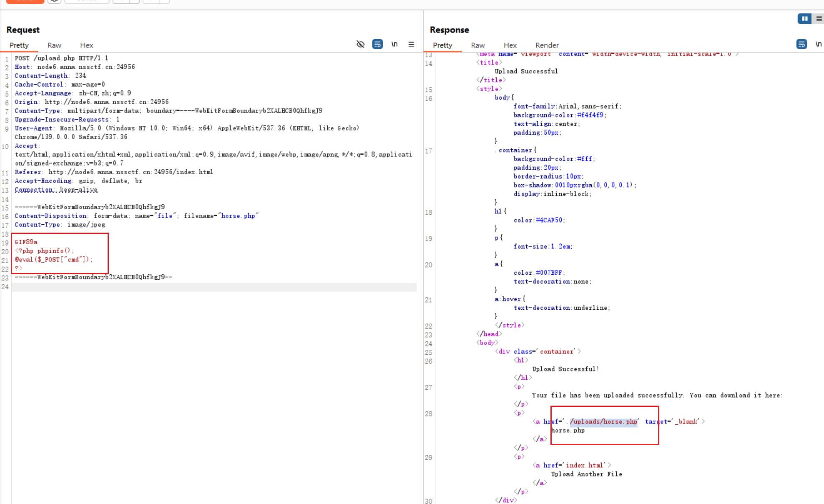Open the Response Render tab
Image resolution: width=824 pixels, height=504 pixels.
[x=547, y=45]
